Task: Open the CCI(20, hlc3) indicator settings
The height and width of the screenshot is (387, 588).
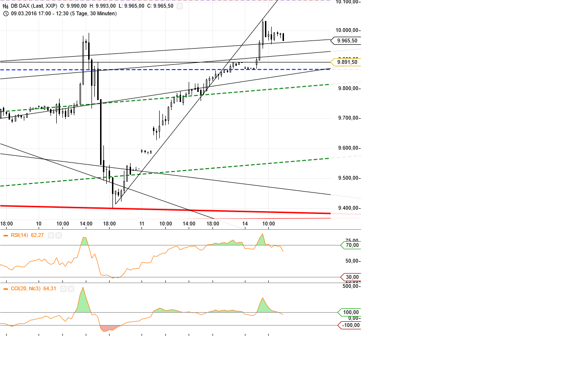Action: click(x=63, y=289)
